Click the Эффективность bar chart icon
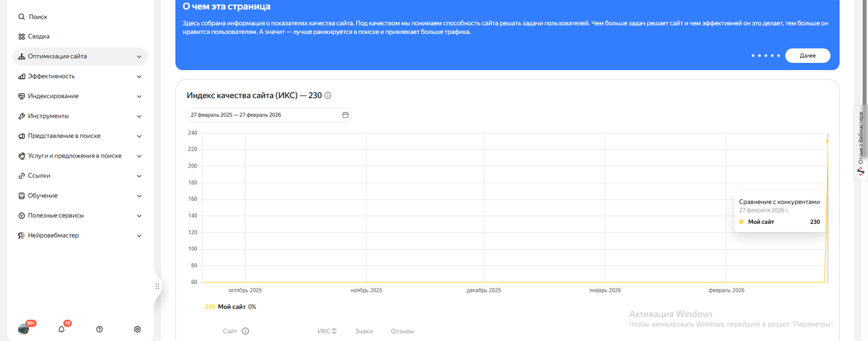The image size is (868, 341). (21, 76)
